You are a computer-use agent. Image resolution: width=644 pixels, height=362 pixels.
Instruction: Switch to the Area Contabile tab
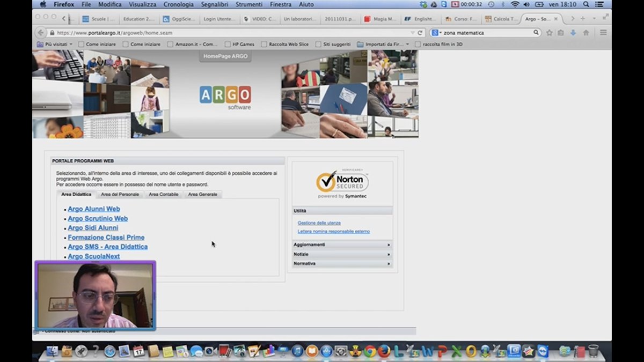[x=164, y=194]
